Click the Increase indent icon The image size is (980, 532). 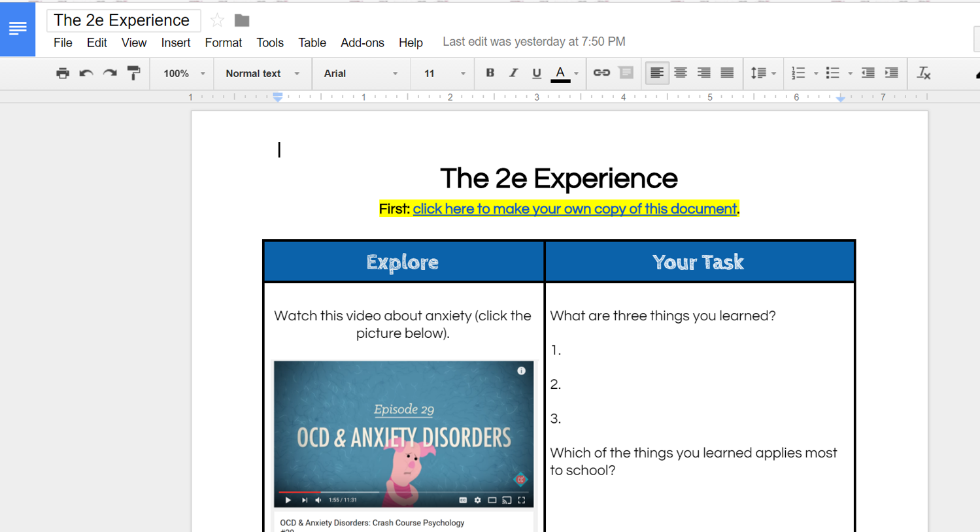pyautogui.click(x=891, y=73)
